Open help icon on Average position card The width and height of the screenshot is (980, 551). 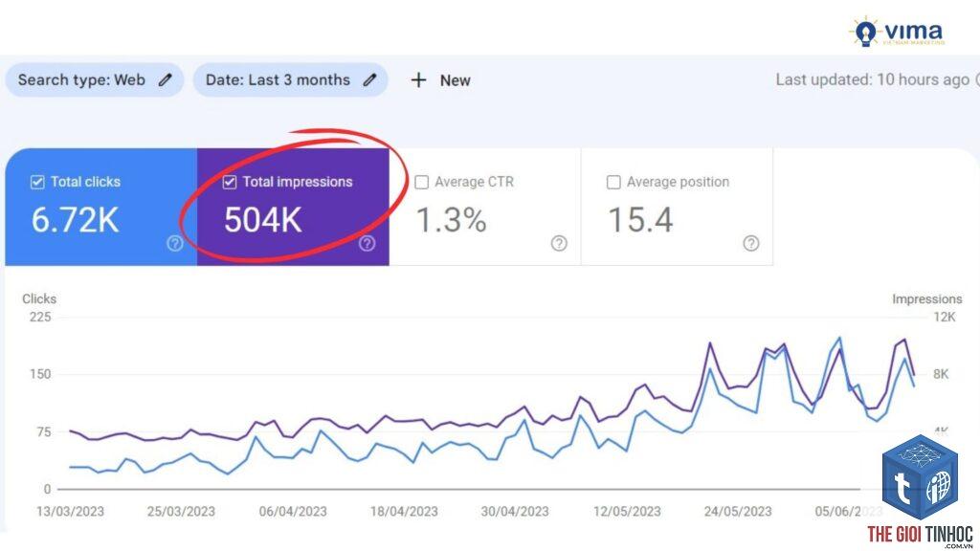(750, 243)
